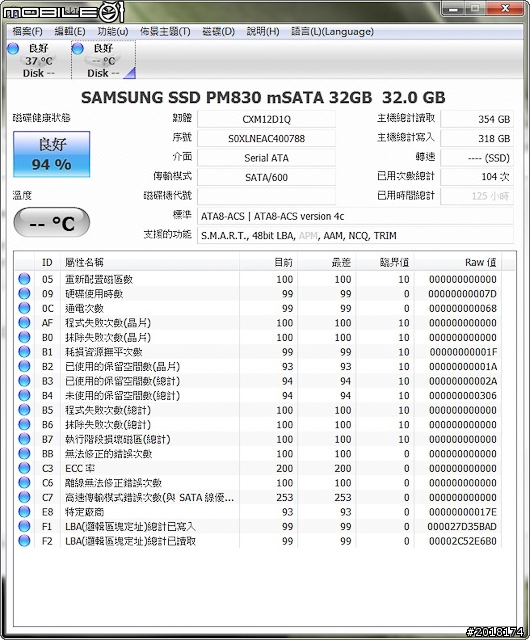This screenshot has height=640, width=530.
Task: Open the 功能(u) menu
Action: tap(113, 31)
